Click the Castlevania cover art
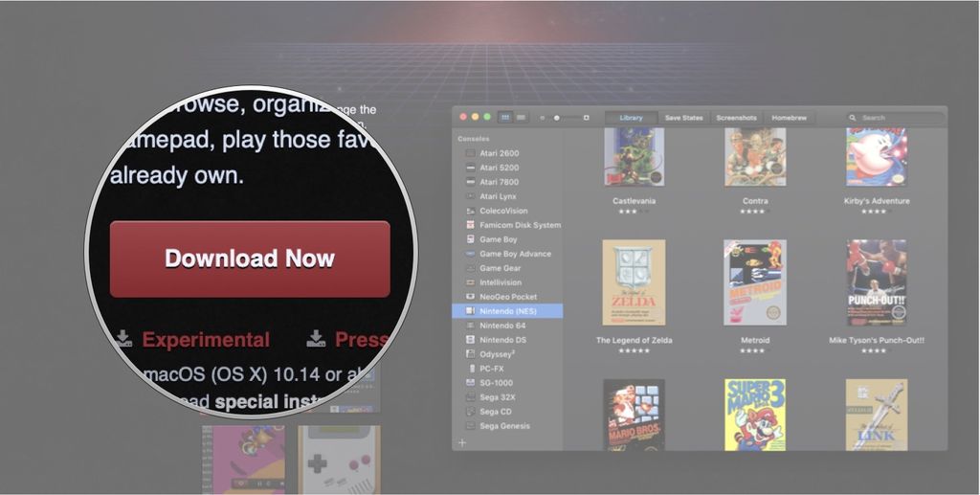 coord(634,156)
